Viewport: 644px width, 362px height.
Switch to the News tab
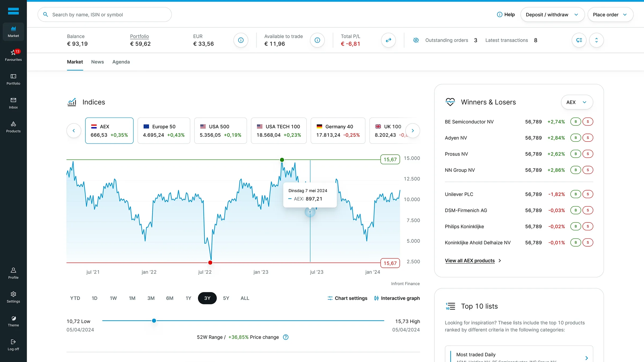pos(97,62)
